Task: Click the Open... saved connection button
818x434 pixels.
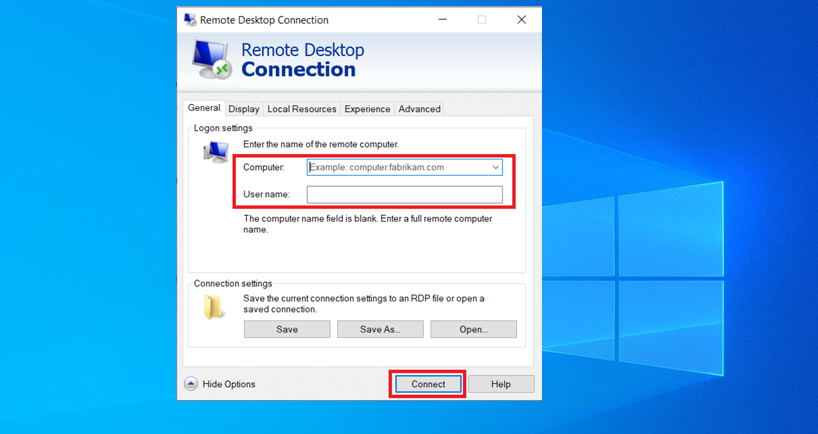Action: point(474,329)
